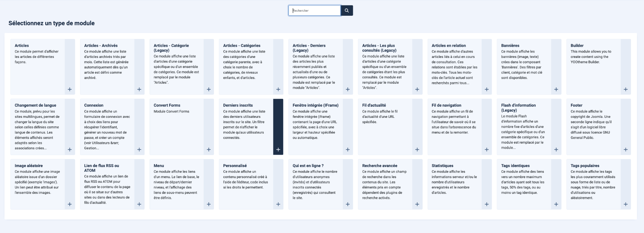Add Fil de navigation plus icon
The height and width of the screenshot is (233, 644).
coord(487,150)
